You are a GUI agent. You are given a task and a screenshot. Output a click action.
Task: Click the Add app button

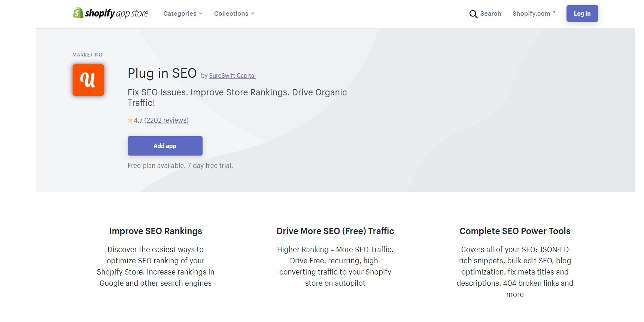point(165,146)
